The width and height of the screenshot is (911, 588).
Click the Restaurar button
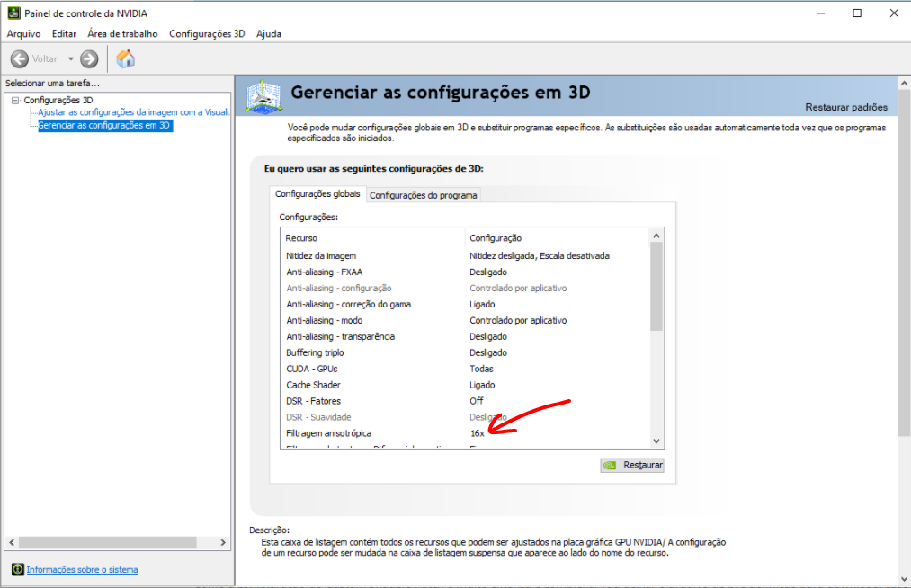coord(632,465)
